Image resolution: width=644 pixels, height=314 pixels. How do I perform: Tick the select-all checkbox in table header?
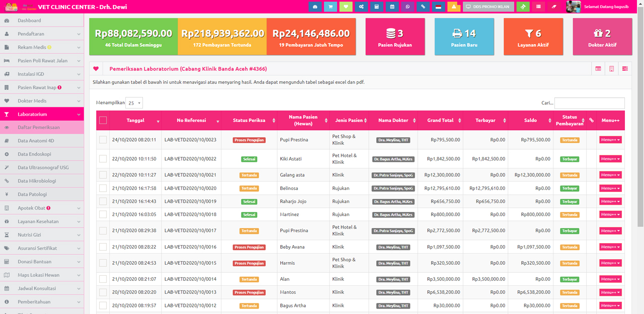click(x=103, y=121)
